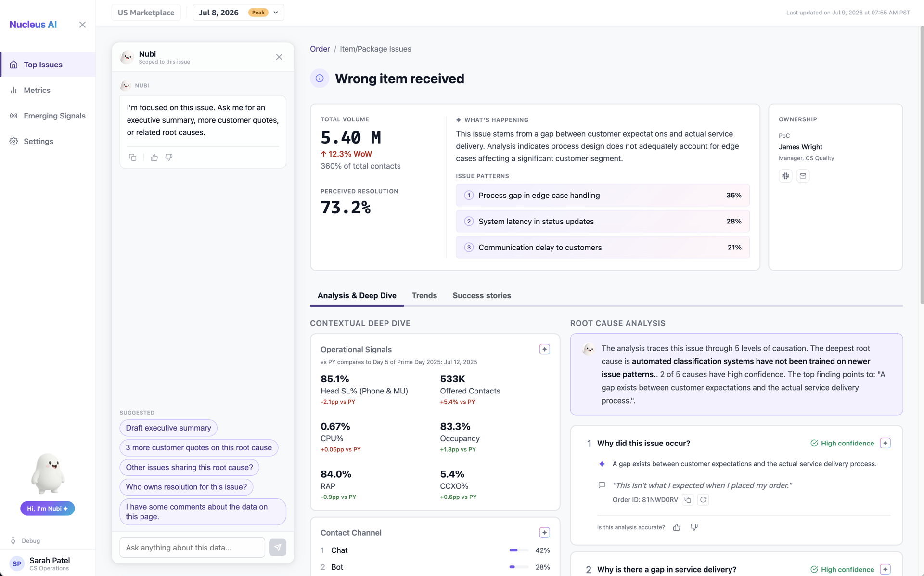Click the 5.4% CCXO% metric
924x576 pixels.
(x=458, y=484)
